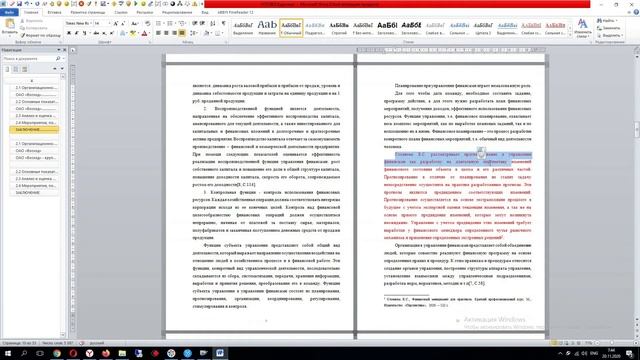
Task: Click the text highlight color button
Action: tap(133, 33)
